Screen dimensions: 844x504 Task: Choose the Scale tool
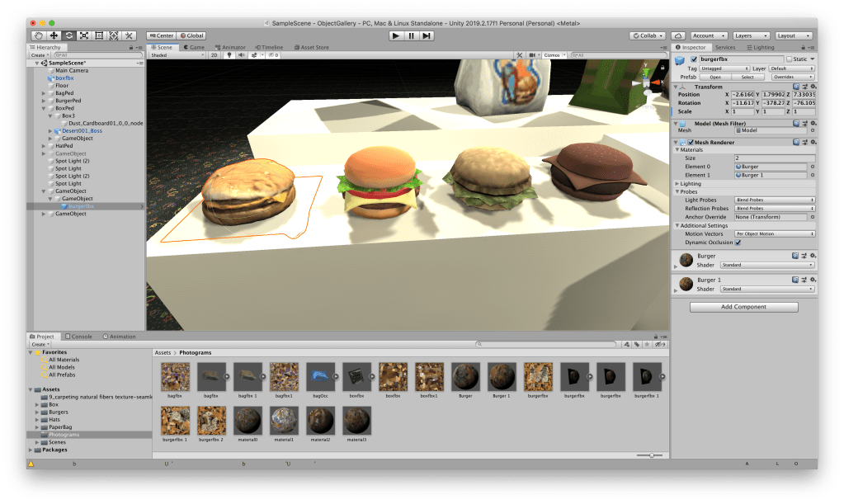(84, 35)
